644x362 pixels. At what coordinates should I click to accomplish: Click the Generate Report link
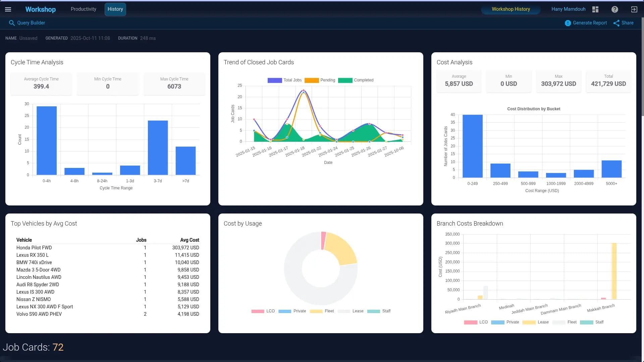[x=590, y=23]
